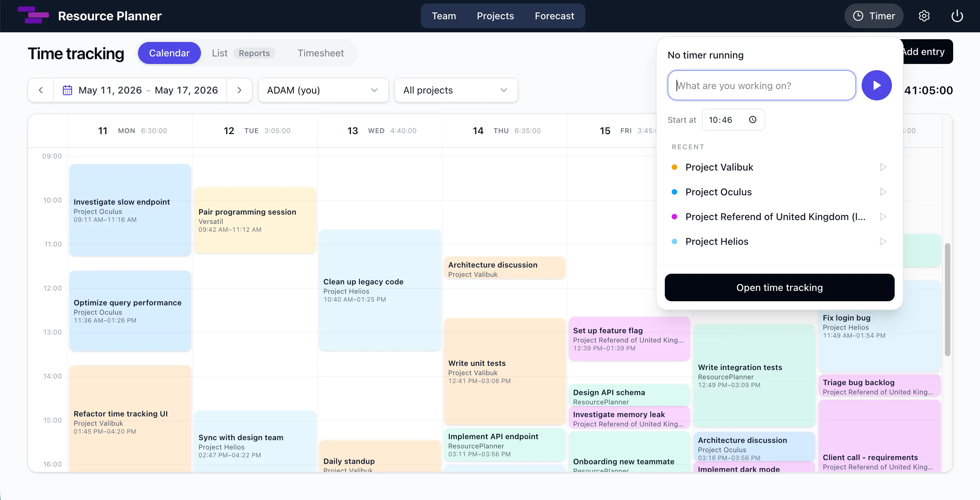Open Investigate slow endpoint entry
The width and height of the screenshot is (980, 500).
coord(130,210)
